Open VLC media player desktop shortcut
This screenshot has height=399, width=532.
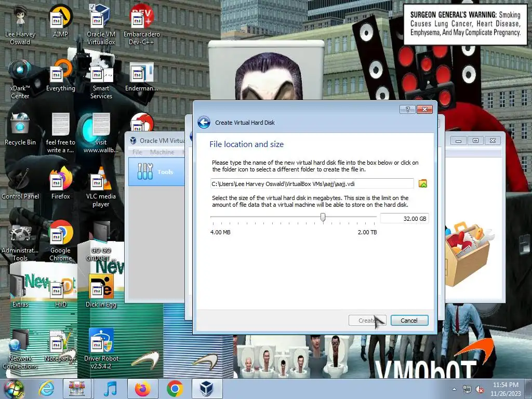(x=101, y=187)
